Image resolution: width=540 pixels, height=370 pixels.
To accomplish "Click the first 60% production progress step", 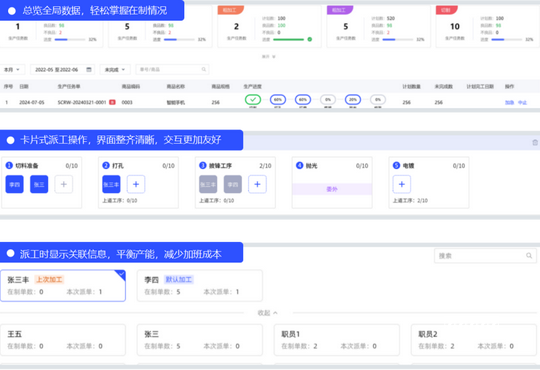I will point(278,100).
